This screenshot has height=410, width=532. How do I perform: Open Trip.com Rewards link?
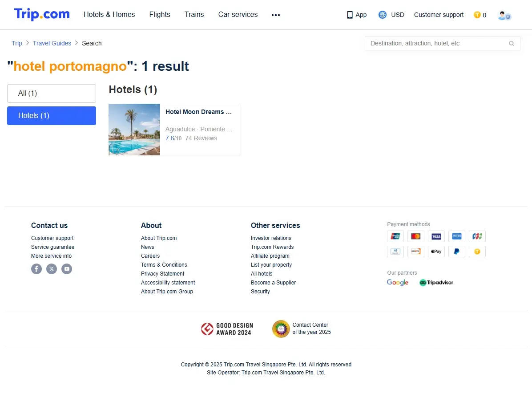click(x=272, y=247)
